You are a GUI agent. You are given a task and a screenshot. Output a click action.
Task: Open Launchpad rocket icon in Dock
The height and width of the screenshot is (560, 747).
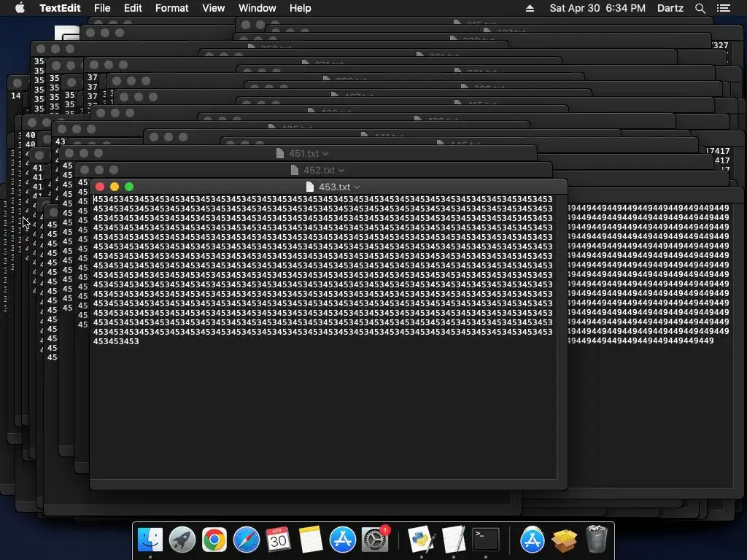point(182,540)
